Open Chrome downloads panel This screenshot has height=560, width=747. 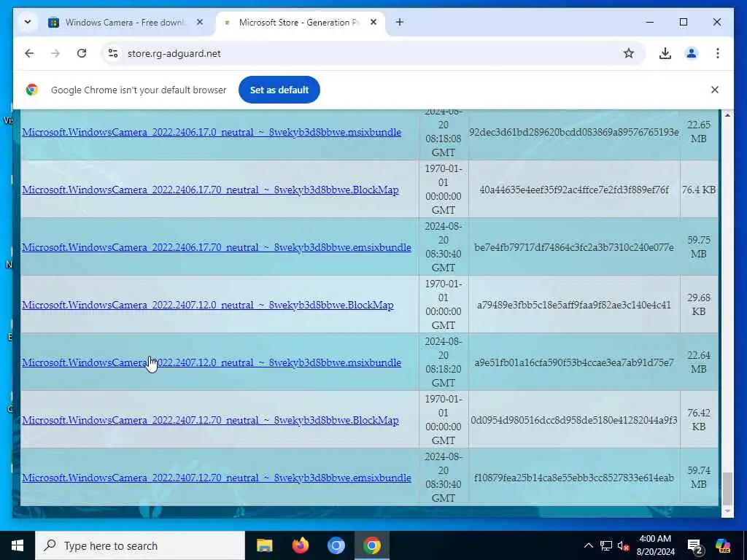pos(665,53)
